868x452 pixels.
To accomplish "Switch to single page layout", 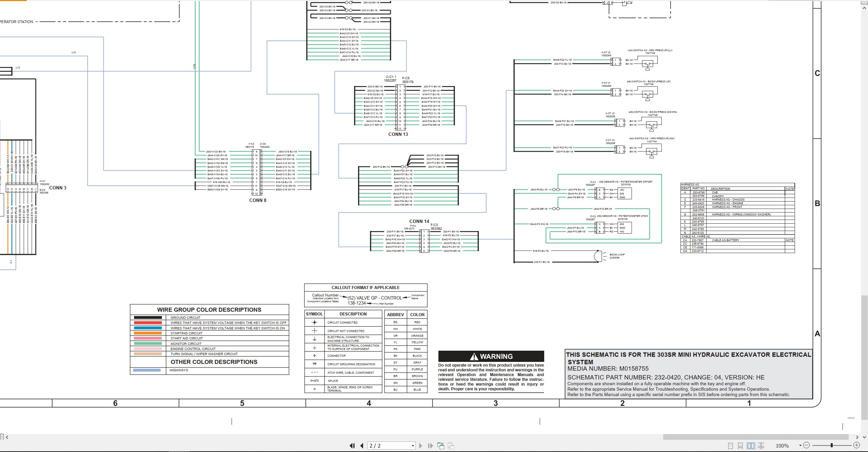I will (x=730, y=446).
